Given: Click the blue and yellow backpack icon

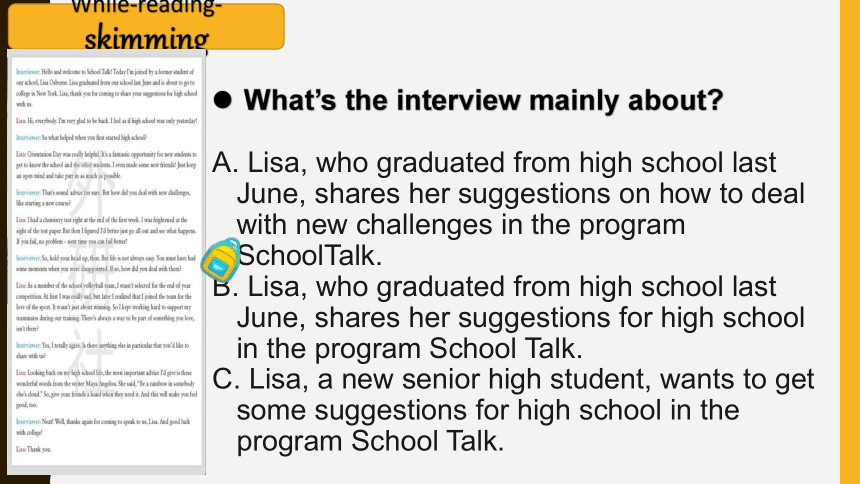Looking at the screenshot, I should [220, 260].
